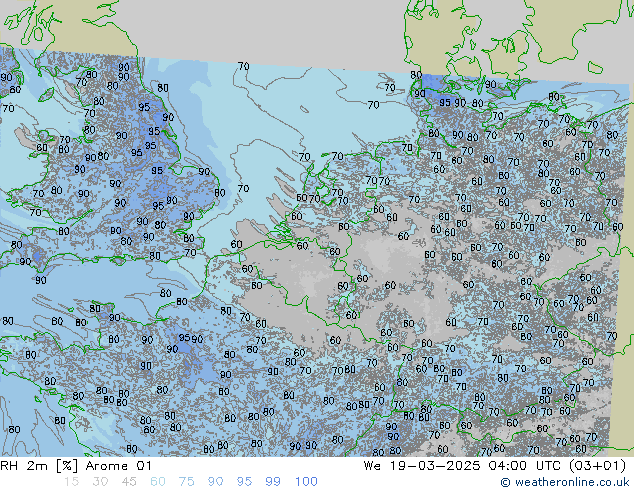Click the legend value 100
The image size is (634, 490).
coord(306,482)
